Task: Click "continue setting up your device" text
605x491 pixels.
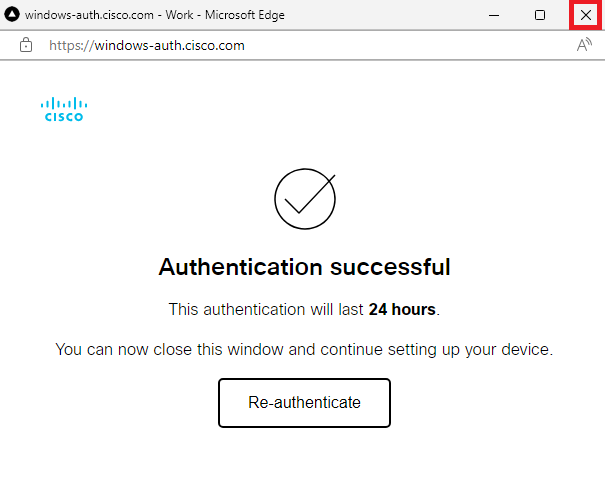Action: click(443, 350)
